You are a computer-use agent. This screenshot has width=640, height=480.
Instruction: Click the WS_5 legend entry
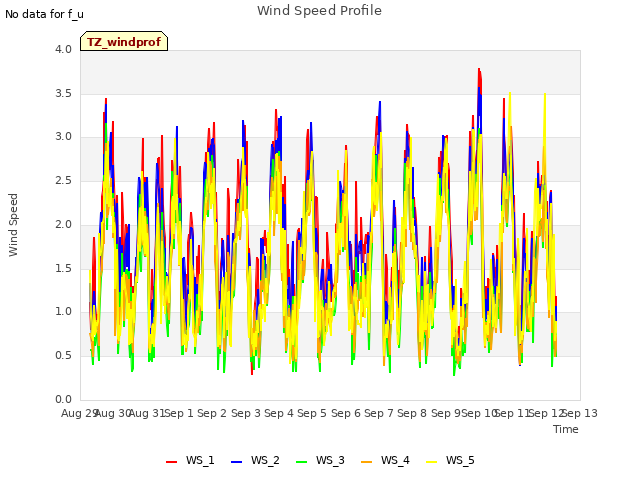(450, 460)
